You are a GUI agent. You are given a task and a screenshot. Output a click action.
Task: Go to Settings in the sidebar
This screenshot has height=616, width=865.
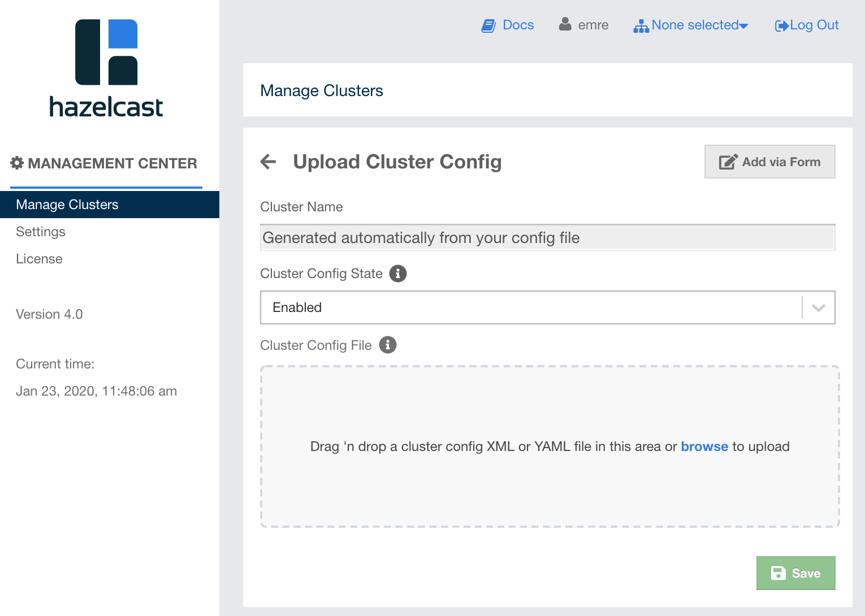pyautogui.click(x=41, y=232)
